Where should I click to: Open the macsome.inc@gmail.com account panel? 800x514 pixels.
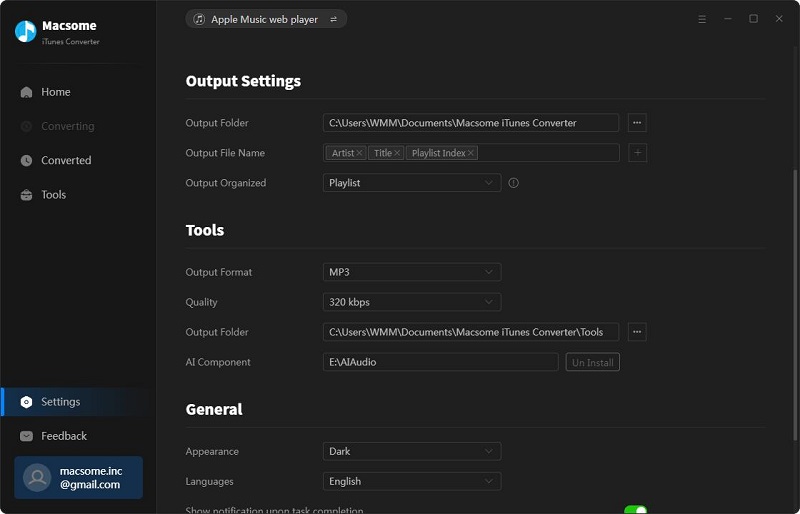(79, 477)
